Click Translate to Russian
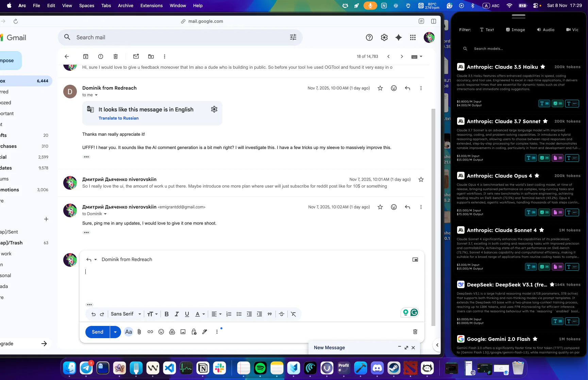 [118, 118]
